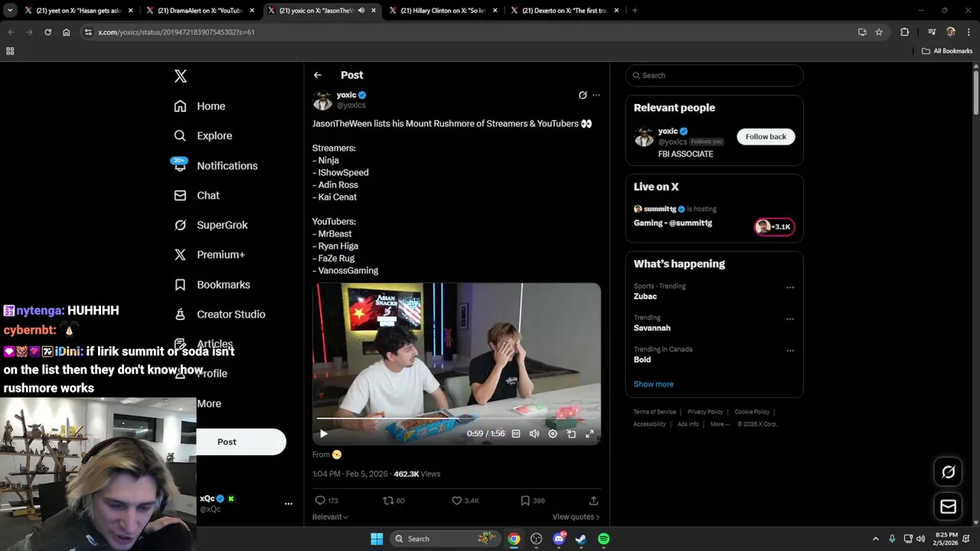Image resolution: width=980 pixels, height=551 pixels.
Task: Open more options for Zubac trend
Action: (x=790, y=288)
